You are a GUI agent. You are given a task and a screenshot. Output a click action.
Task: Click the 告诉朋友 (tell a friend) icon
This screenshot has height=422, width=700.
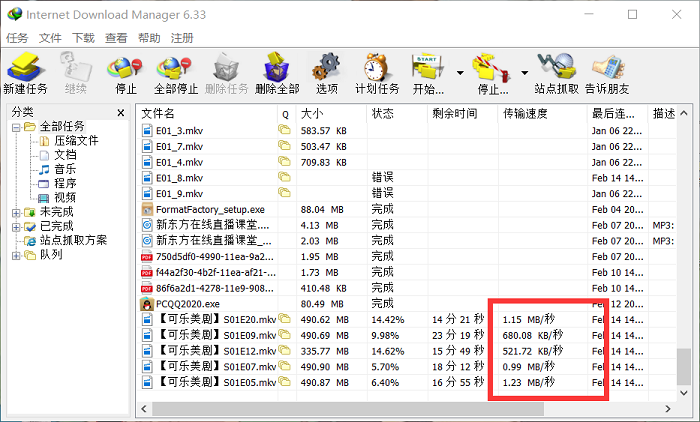[x=607, y=68]
